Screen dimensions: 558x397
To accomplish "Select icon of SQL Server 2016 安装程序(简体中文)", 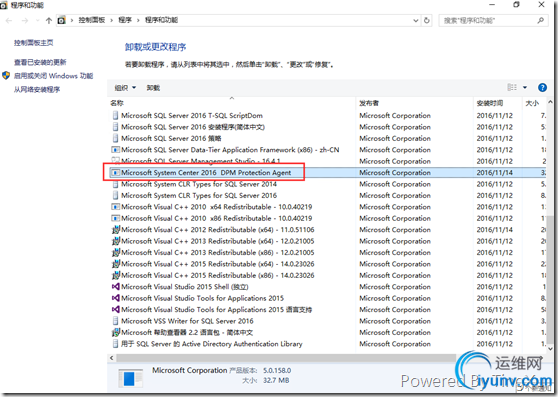I will pyautogui.click(x=115, y=127).
